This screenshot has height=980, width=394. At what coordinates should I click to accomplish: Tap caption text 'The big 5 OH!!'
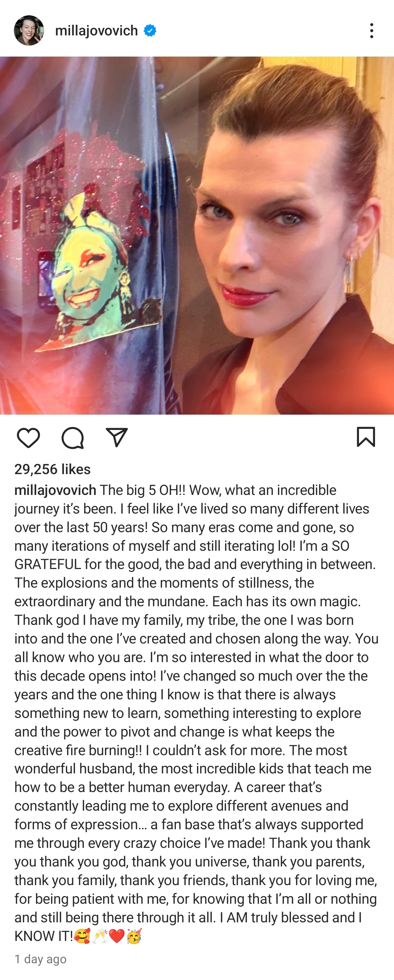143,490
